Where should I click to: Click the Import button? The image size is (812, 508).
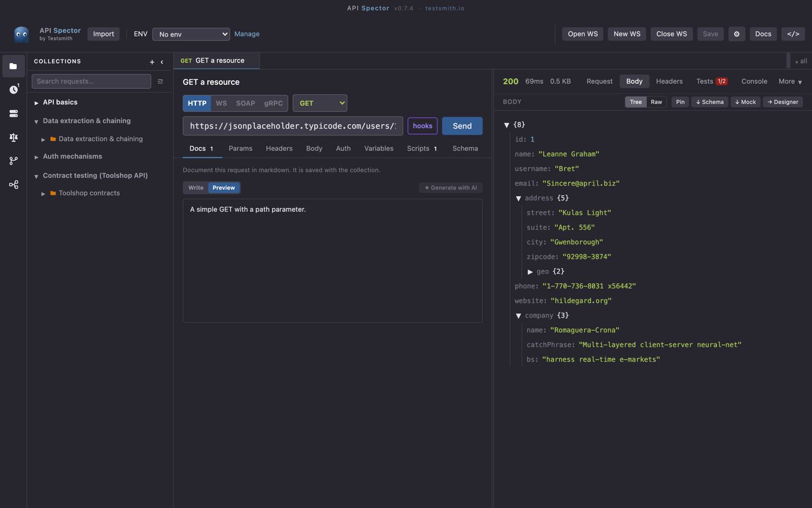point(104,34)
